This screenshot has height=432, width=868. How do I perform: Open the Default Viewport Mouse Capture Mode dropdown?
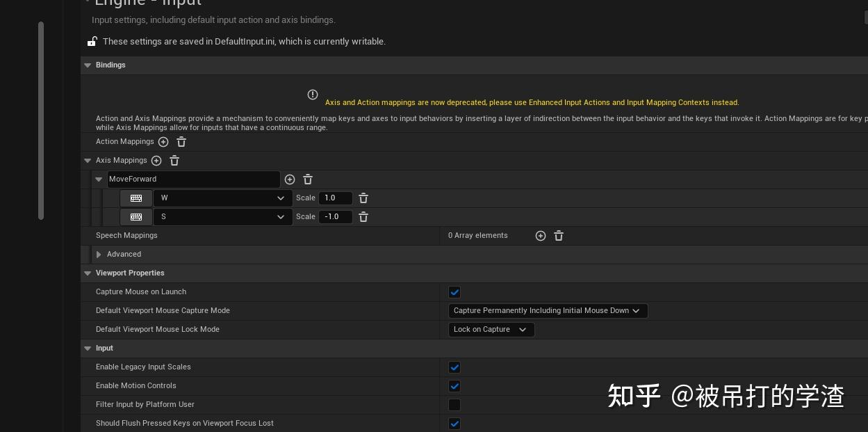click(548, 311)
